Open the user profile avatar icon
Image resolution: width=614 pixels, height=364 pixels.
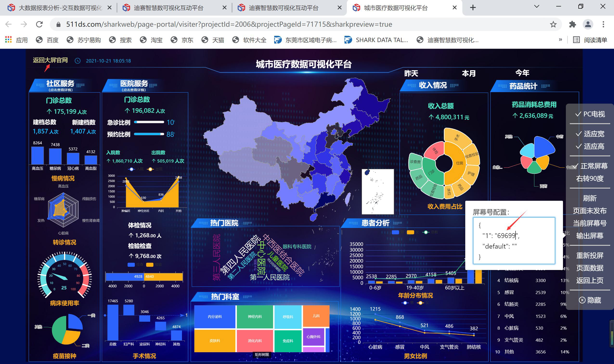588,24
